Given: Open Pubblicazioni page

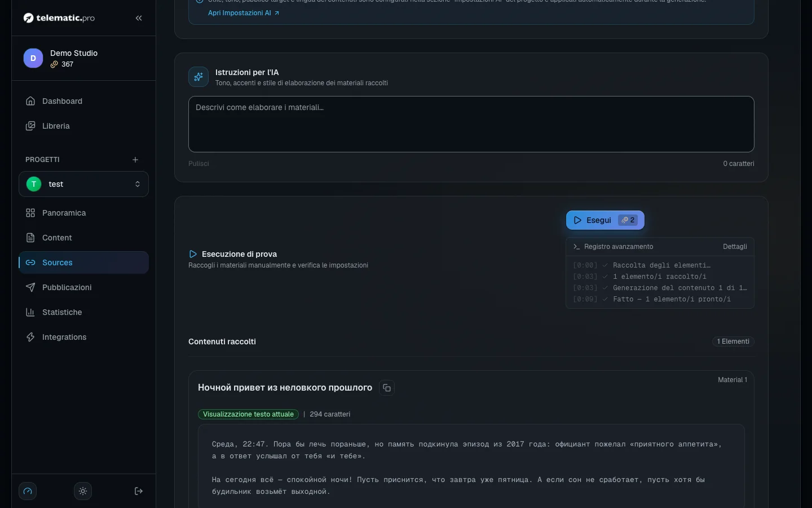Looking at the screenshot, I should point(83,287).
